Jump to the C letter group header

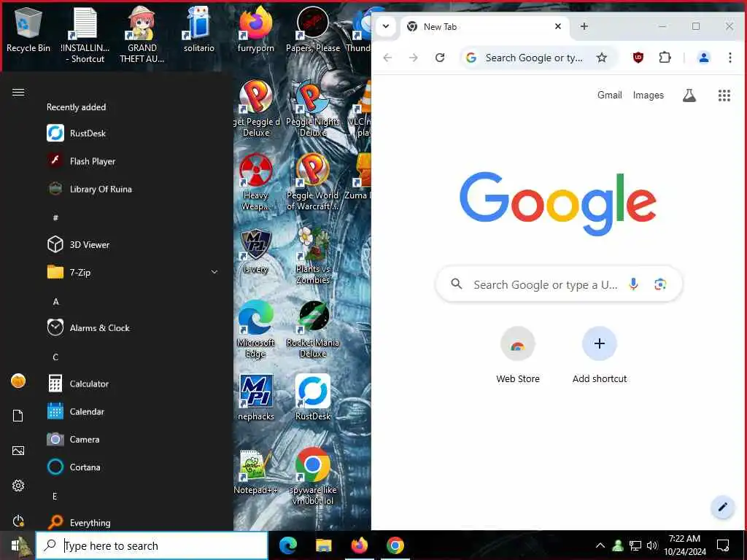(x=55, y=357)
